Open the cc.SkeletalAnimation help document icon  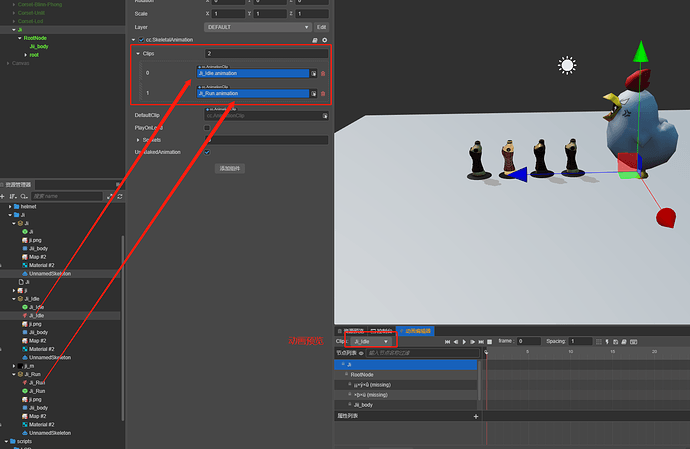click(x=315, y=40)
